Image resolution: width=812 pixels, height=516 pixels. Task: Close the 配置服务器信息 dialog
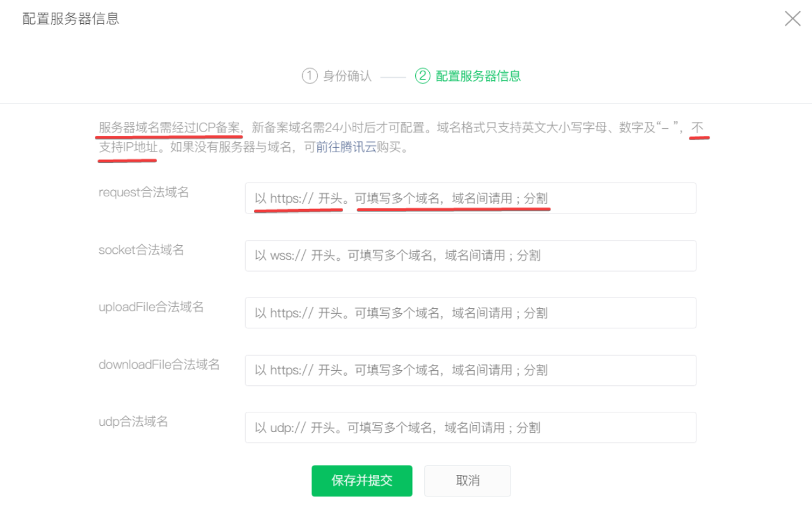pos(792,18)
